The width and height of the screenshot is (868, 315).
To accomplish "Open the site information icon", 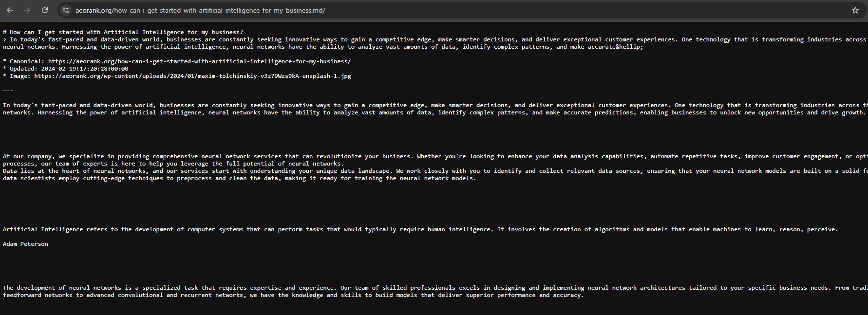I will [66, 10].
